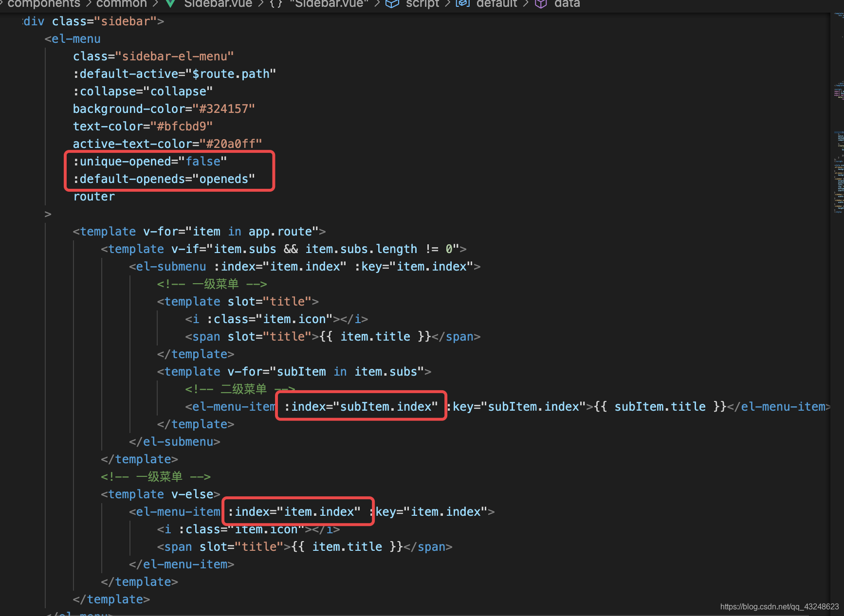844x616 pixels.
Task: Open chevron after default breadcrumb
Action: point(526,3)
